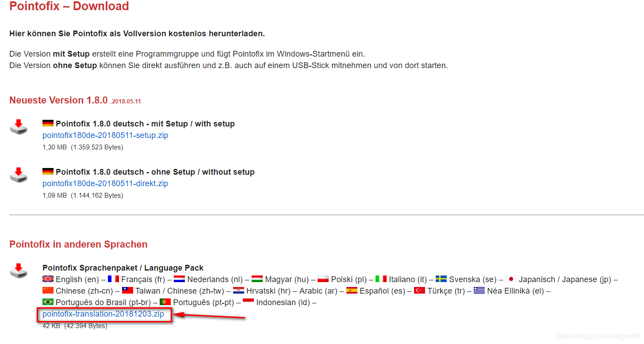Click the 'Neueste Version 1.8.0' heading
This screenshot has height=344, width=644.
[x=58, y=100]
